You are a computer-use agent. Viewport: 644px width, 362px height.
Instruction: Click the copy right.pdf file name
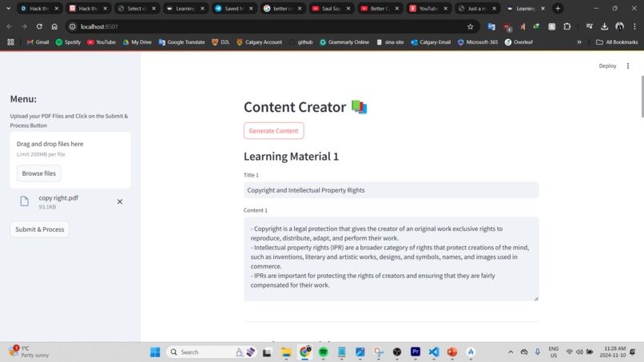(x=58, y=197)
